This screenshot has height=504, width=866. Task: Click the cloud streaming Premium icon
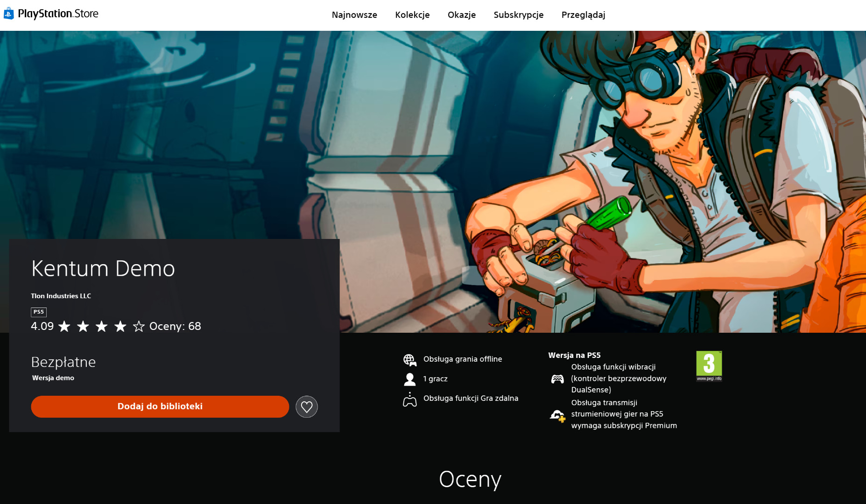point(557,415)
